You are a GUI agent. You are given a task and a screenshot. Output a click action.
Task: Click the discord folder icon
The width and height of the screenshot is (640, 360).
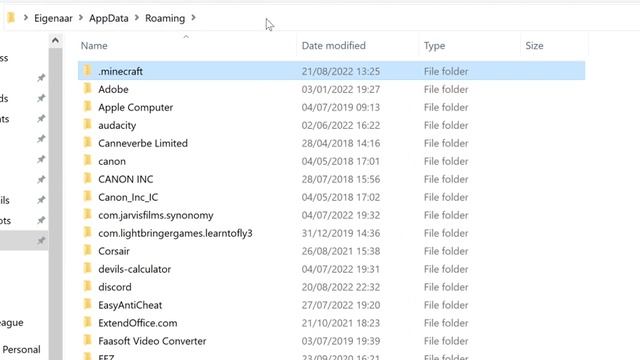point(87,286)
